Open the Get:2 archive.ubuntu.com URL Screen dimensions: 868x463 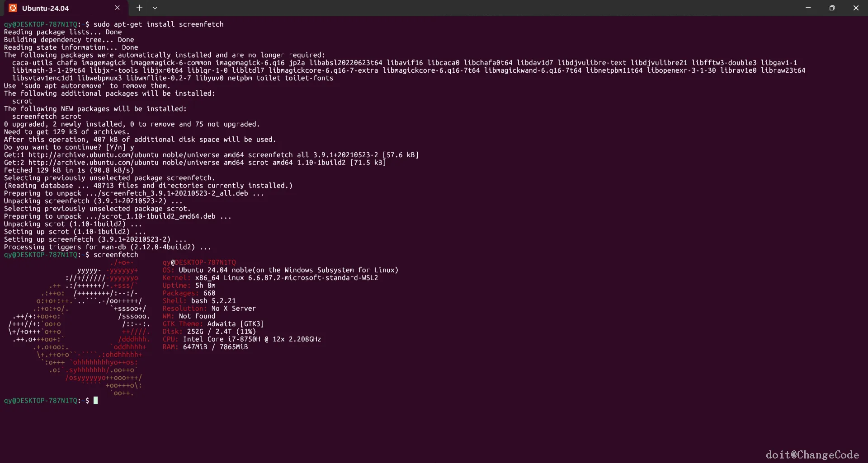93,163
